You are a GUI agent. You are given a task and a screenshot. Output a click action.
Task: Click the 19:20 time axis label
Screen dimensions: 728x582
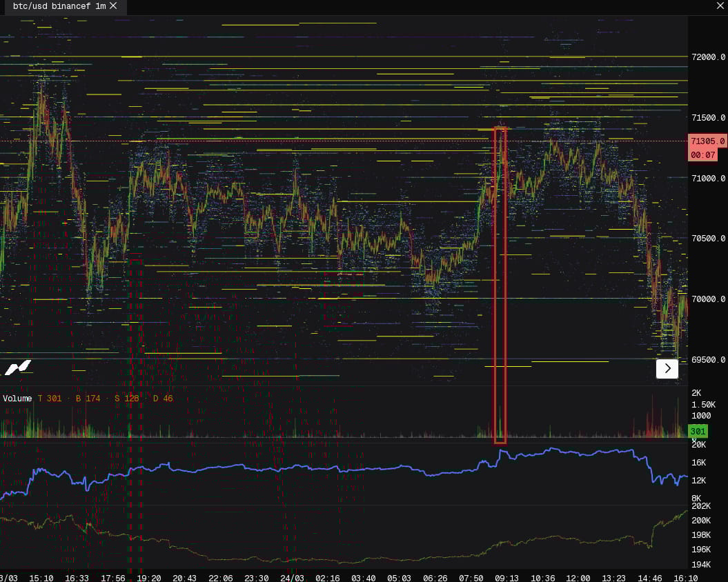149,578
